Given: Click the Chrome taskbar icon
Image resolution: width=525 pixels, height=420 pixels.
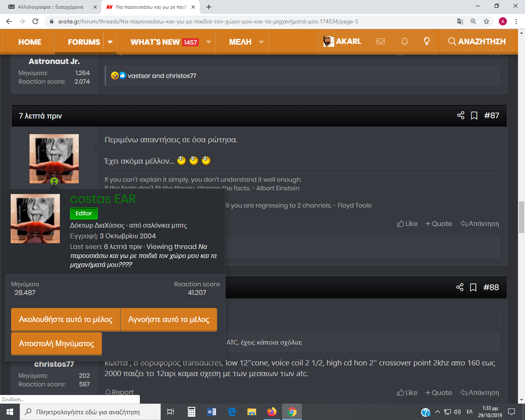Looking at the screenshot, I should point(292,412).
